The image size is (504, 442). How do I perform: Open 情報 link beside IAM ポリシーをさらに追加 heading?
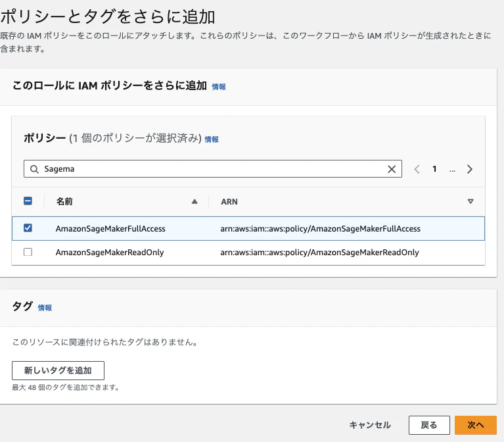tap(219, 87)
